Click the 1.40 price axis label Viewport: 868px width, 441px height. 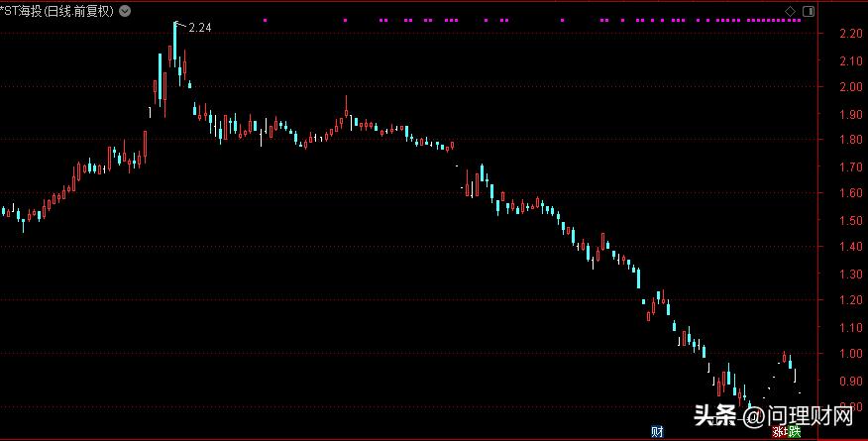click(851, 246)
